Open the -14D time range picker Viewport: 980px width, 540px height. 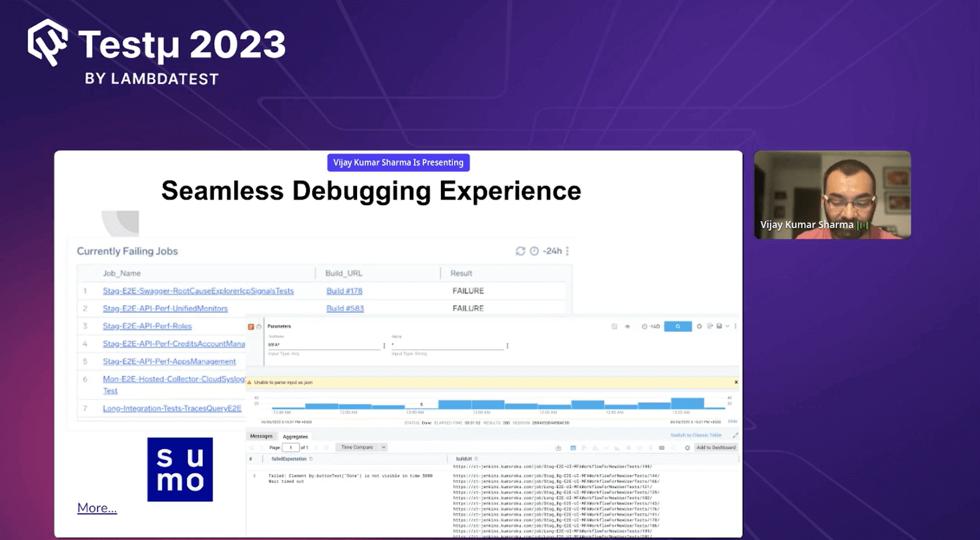(x=650, y=326)
